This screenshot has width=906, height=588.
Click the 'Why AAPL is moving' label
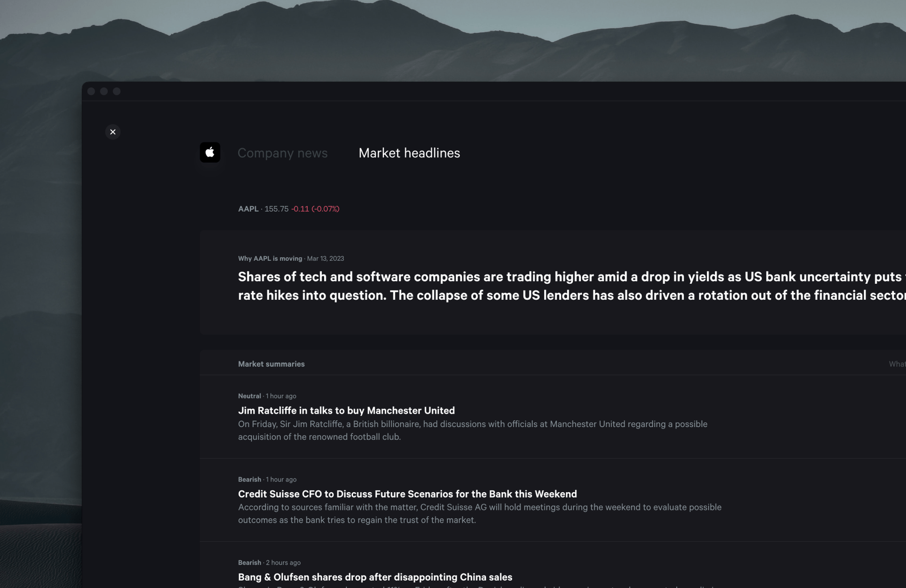(x=270, y=259)
